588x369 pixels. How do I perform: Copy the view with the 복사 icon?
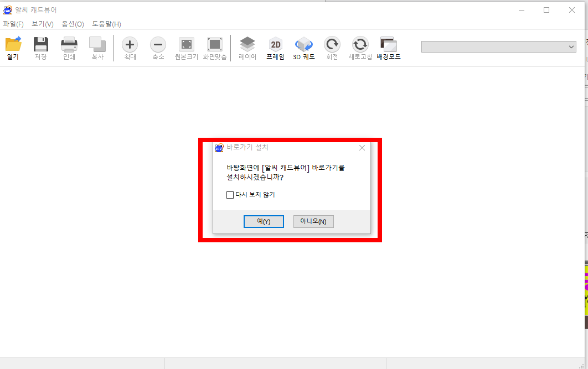(97, 48)
